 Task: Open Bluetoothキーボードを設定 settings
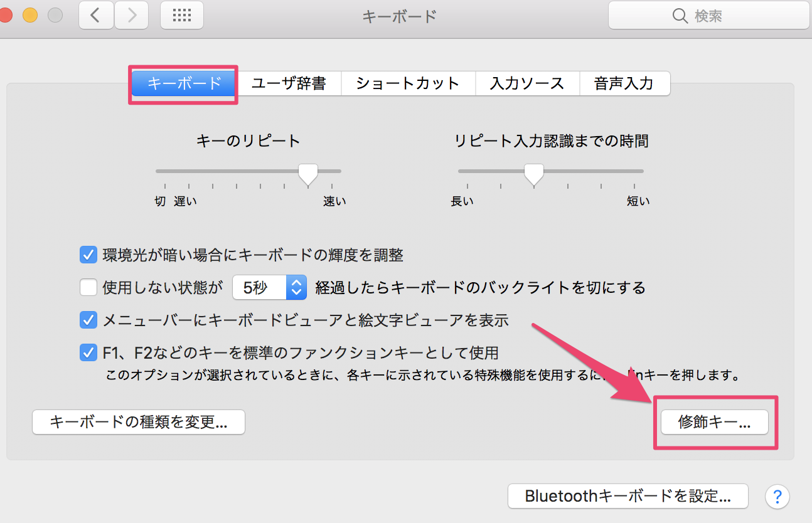click(628, 496)
